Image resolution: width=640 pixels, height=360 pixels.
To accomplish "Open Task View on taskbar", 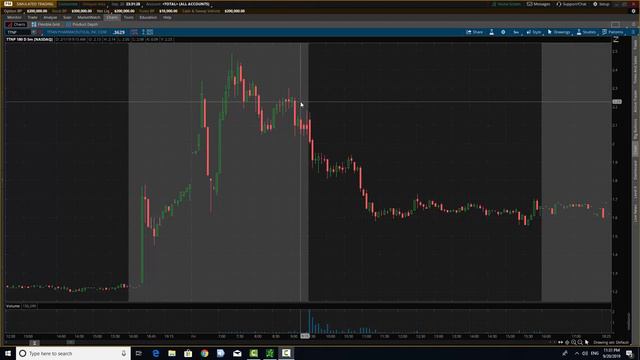I will click(139, 353).
